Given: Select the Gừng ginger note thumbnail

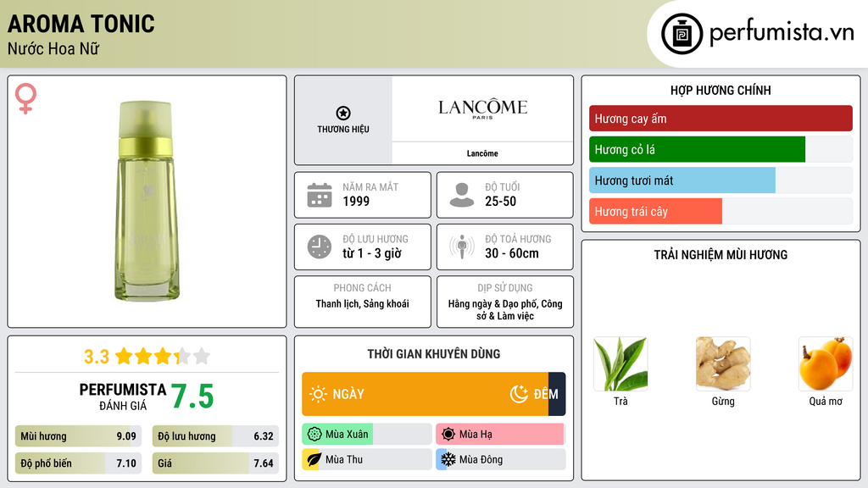Looking at the screenshot, I should (723, 363).
